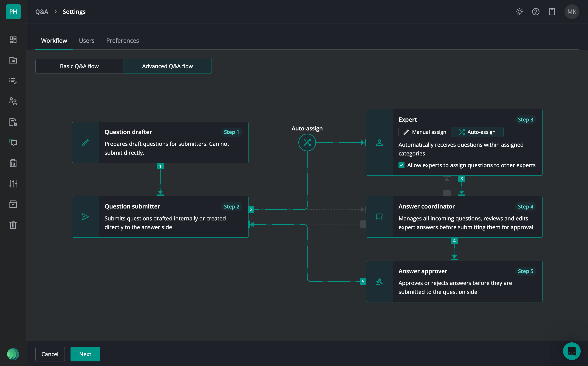Click 'Automatically receives questions' description text
Screen dimensions: 588x366
coord(461,149)
